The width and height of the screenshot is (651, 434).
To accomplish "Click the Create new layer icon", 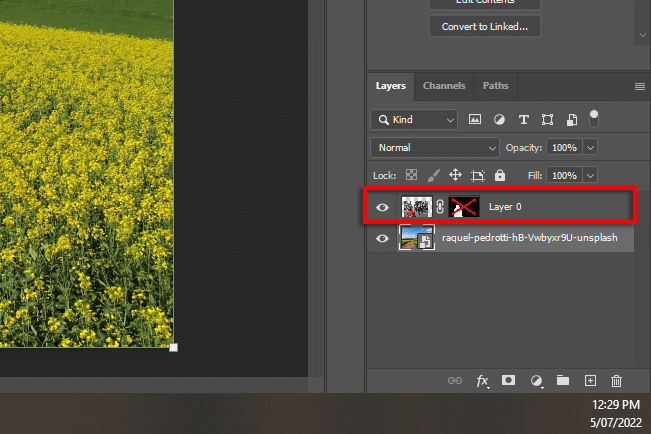I will pos(590,381).
